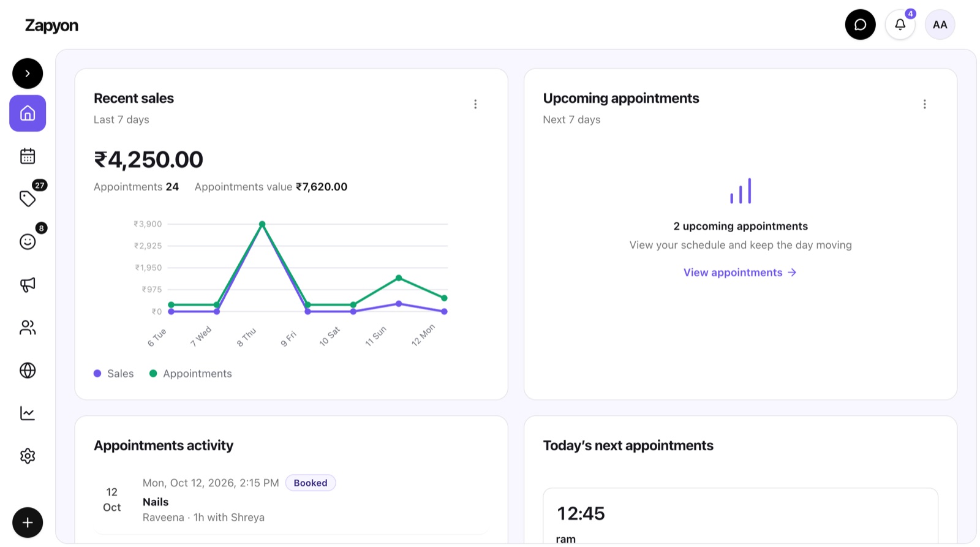Click the Zapyon logo
This screenshot has width=980, height=547.
point(51,26)
